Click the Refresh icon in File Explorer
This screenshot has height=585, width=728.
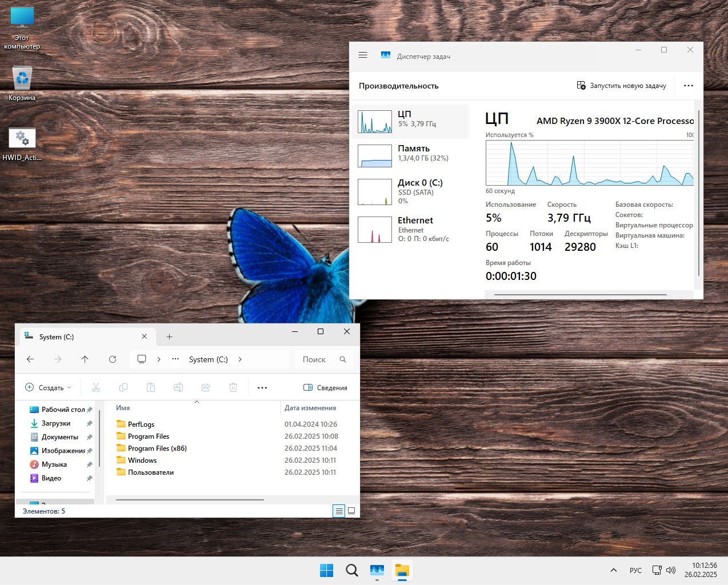click(113, 359)
